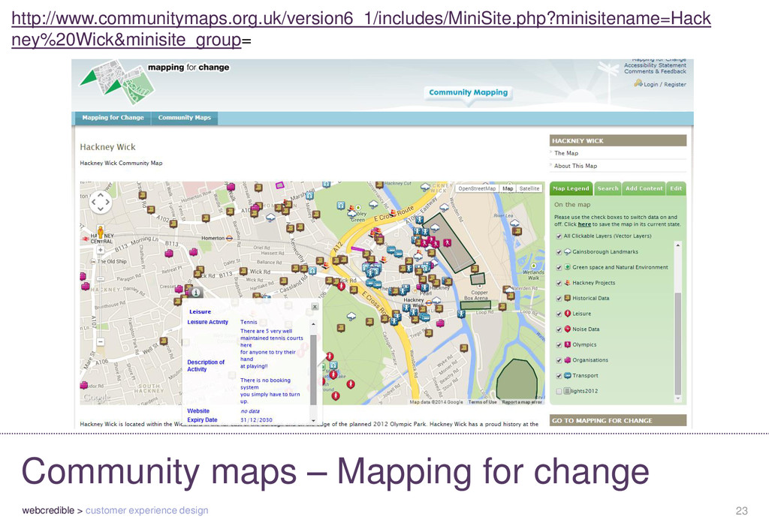Toggle Gainsborough Landmarks layer checkbox

coord(559,252)
